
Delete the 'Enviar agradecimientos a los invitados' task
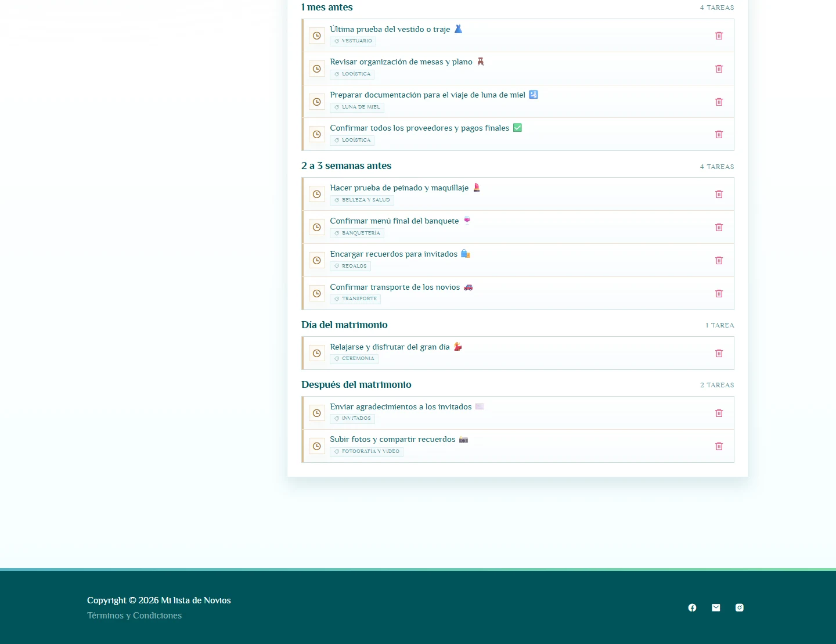coord(719,413)
